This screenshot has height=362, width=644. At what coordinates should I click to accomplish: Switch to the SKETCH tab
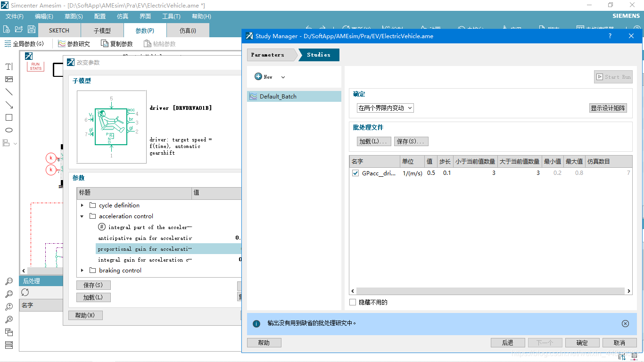coord(59,30)
